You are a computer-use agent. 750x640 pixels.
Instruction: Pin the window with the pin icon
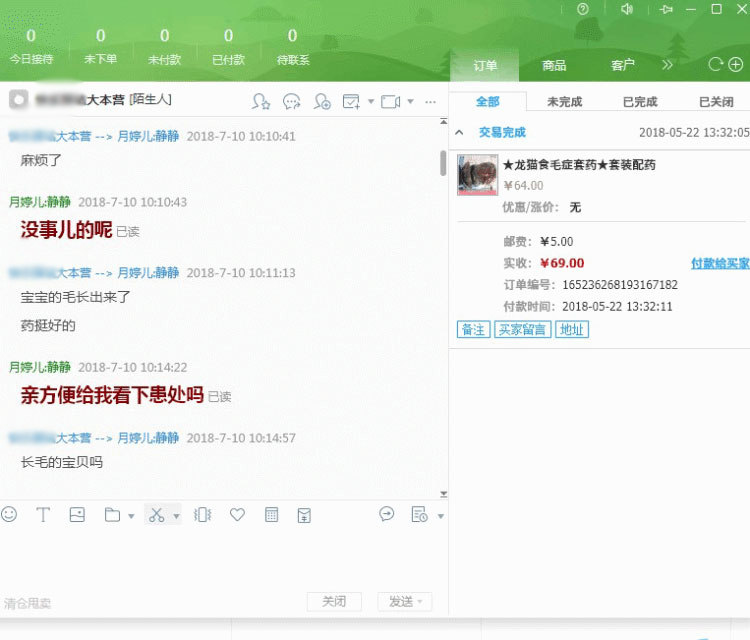666,9
